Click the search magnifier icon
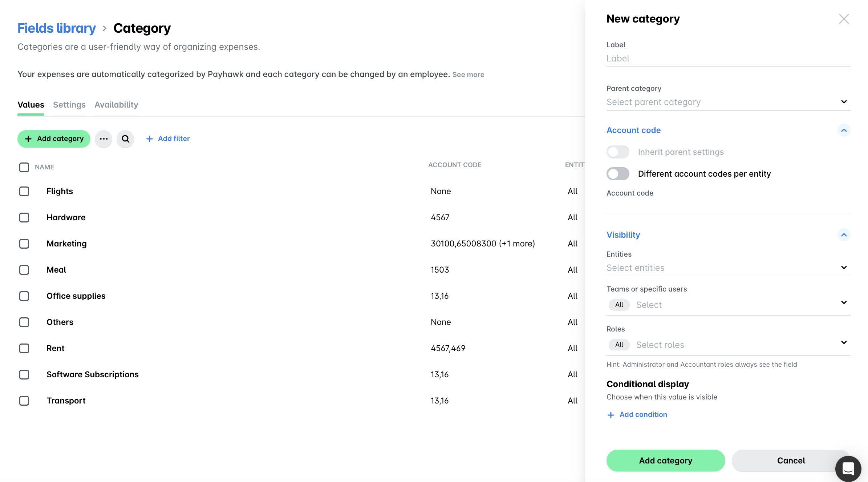This screenshot has width=868, height=482. 125,139
